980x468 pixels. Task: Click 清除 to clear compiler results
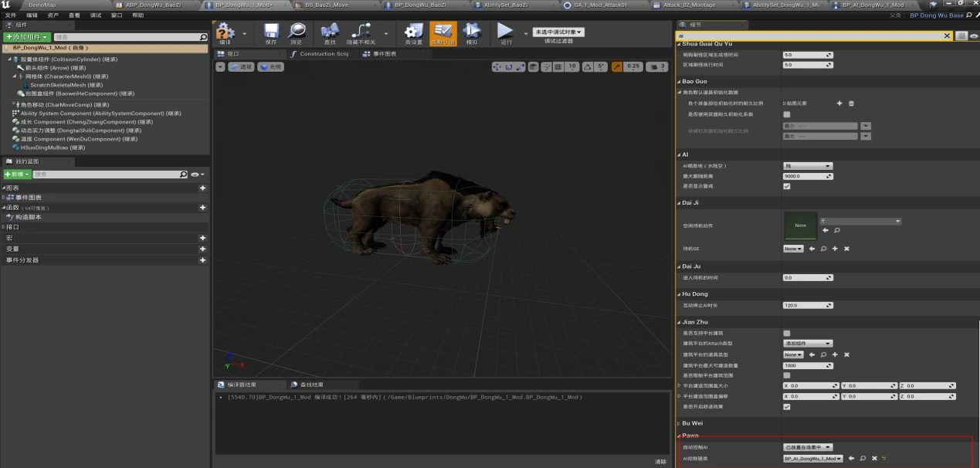click(660, 461)
